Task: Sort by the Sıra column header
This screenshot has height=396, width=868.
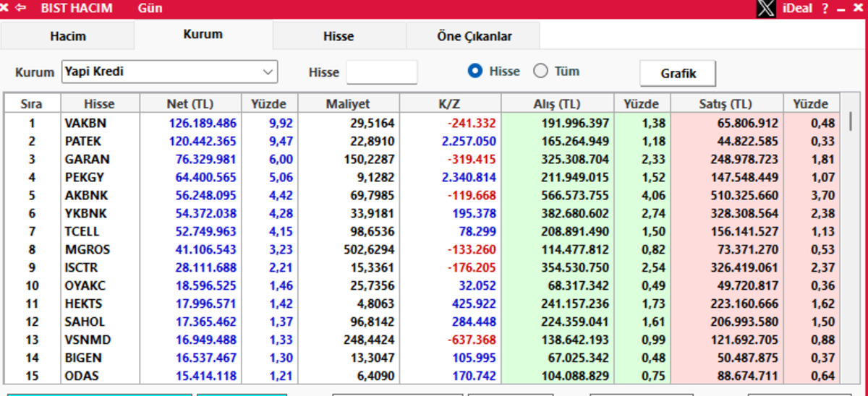Action: (32, 104)
